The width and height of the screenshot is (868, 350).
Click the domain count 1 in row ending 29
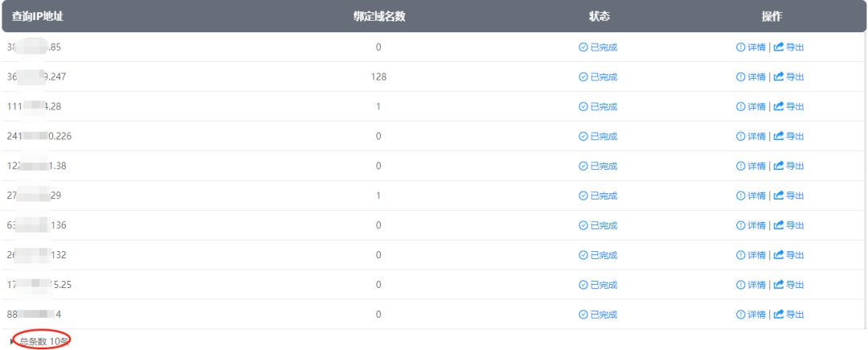(x=379, y=196)
